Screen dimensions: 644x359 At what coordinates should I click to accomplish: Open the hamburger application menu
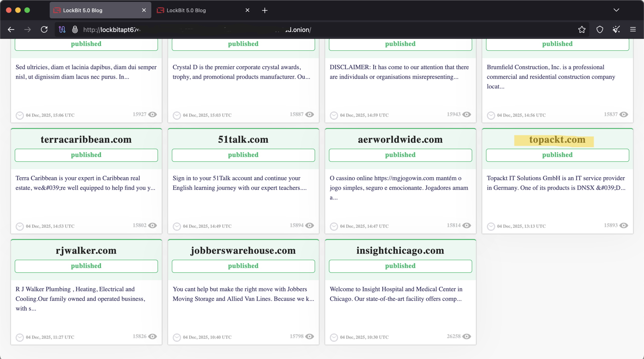633,30
